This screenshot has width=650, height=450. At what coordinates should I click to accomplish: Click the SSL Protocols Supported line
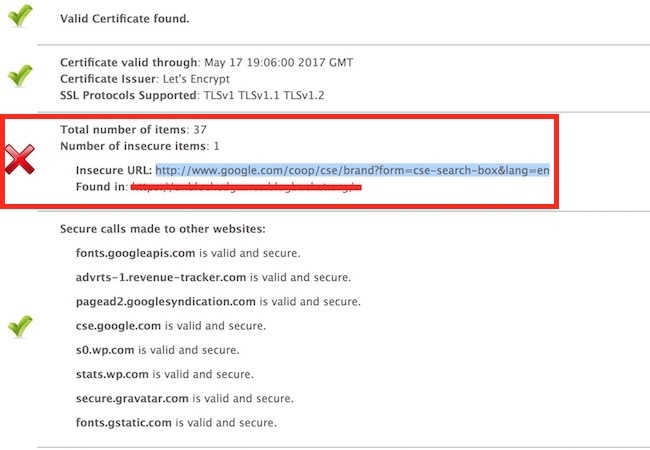[x=193, y=95]
